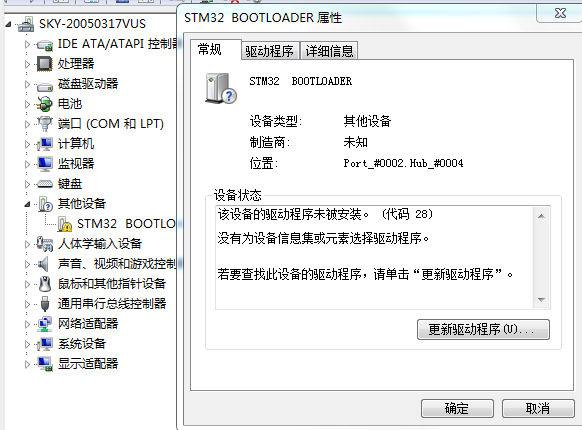Select the 电池 battery icon
This screenshot has width=582, height=430.
tap(45, 104)
